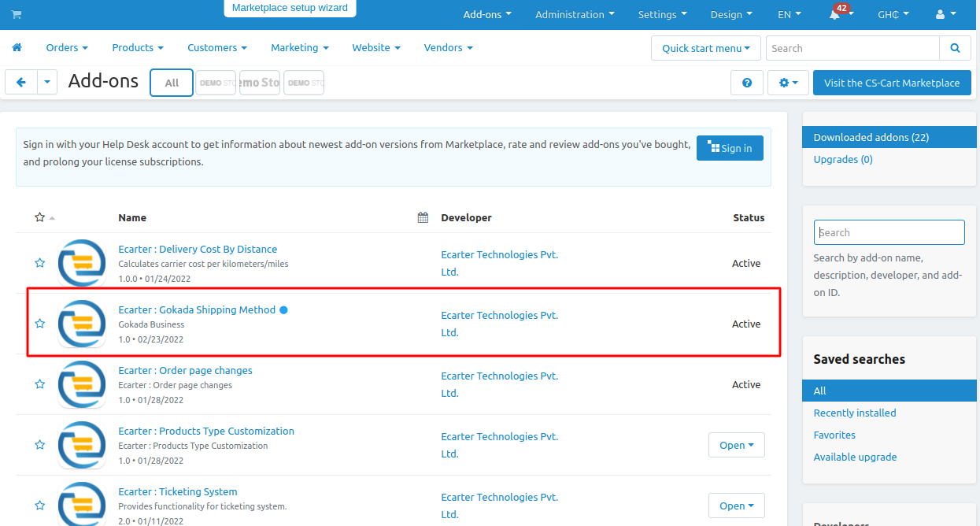This screenshot has height=526, width=980.
Task: Click the shopping cart icon in top bar
Action: pyautogui.click(x=17, y=14)
